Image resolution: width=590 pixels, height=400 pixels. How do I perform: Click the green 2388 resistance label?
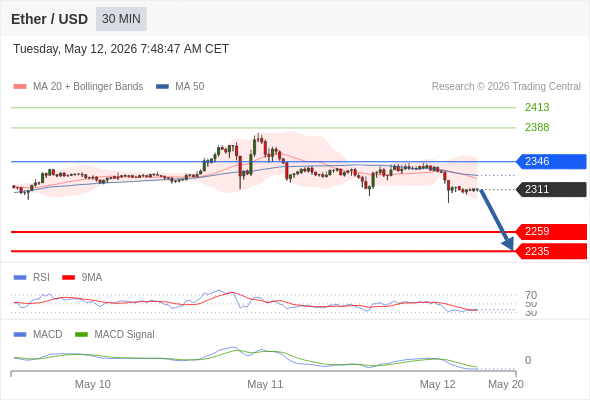[x=537, y=128]
